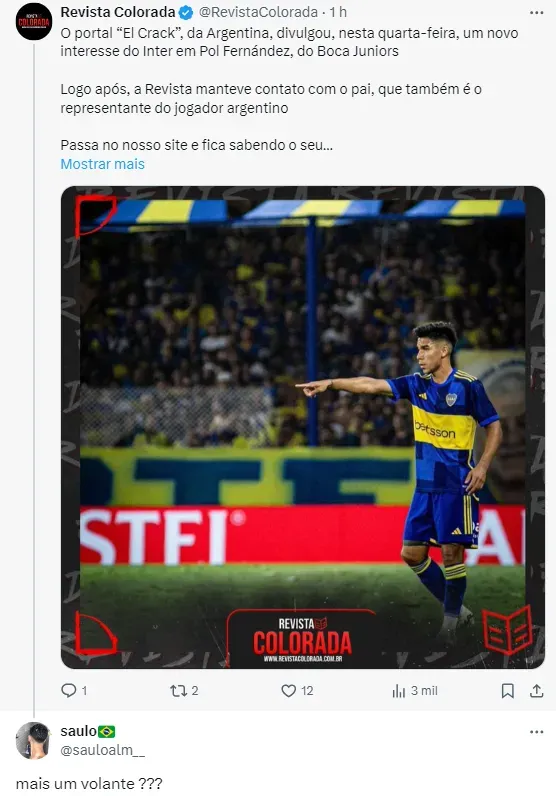Click the reply icon on the tweet
The image size is (556, 796).
[69, 690]
